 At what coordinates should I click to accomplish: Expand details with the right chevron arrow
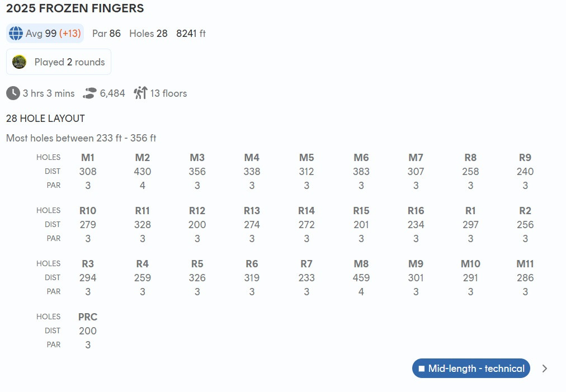545,369
